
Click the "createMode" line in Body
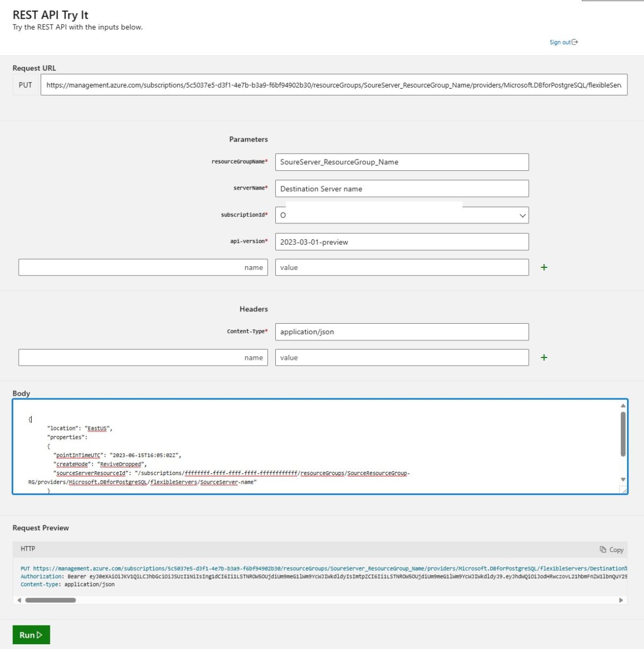tap(100, 464)
